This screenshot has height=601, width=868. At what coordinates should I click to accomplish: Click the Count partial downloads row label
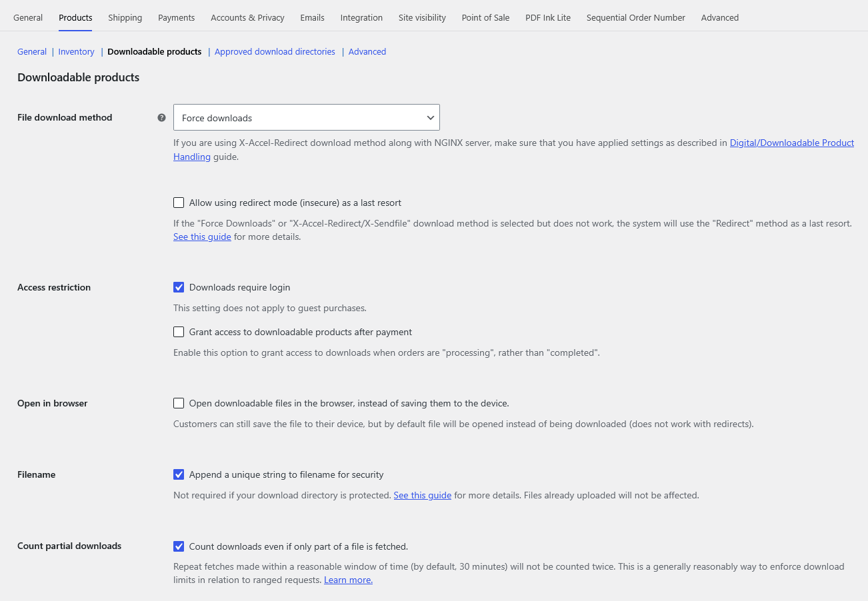[69, 546]
